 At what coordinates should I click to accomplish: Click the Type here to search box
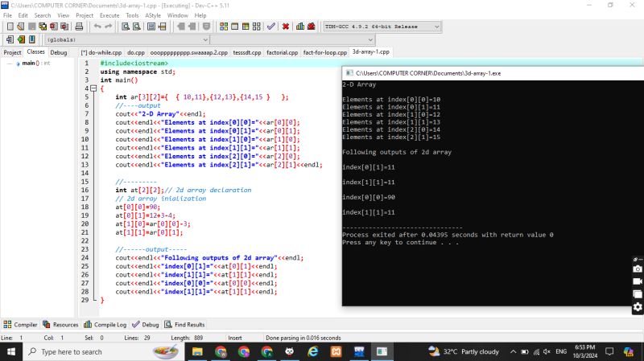103,351
